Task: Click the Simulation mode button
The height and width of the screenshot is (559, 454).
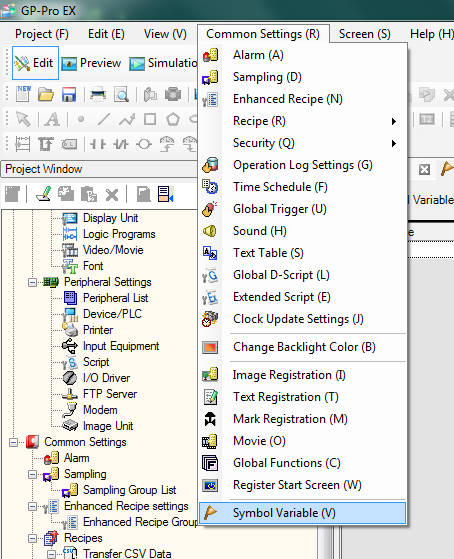Action: [163, 63]
